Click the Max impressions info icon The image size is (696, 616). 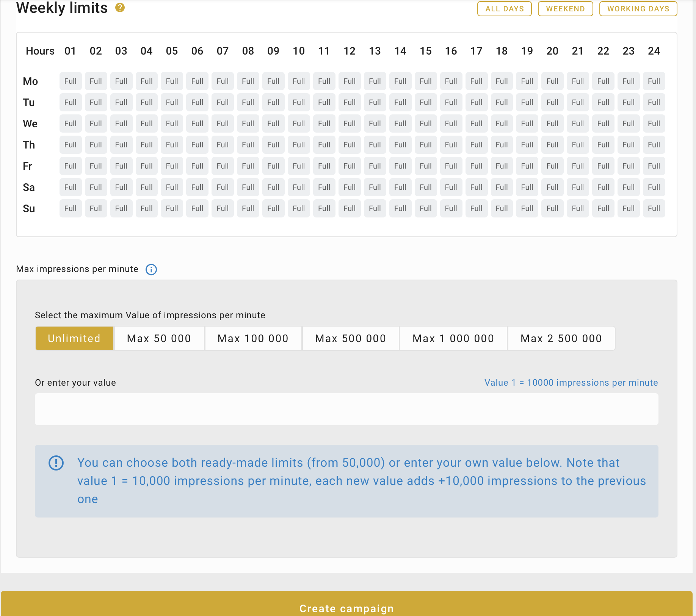151,269
